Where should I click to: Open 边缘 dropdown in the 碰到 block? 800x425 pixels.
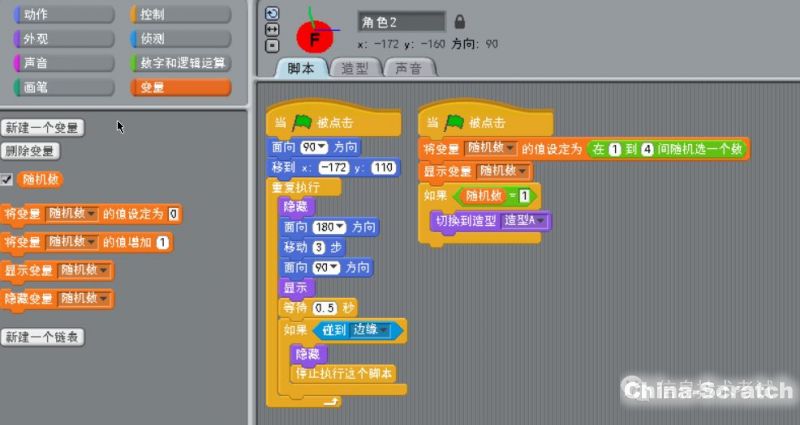click(x=385, y=330)
